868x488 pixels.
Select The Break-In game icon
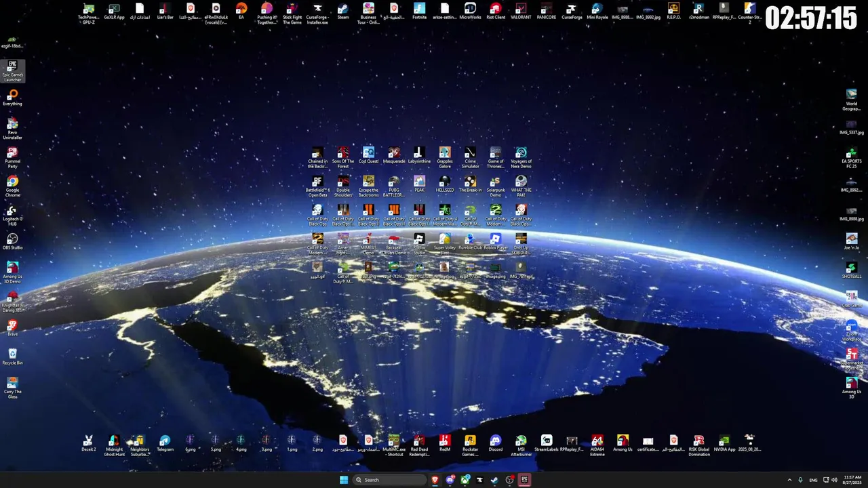[x=470, y=184]
